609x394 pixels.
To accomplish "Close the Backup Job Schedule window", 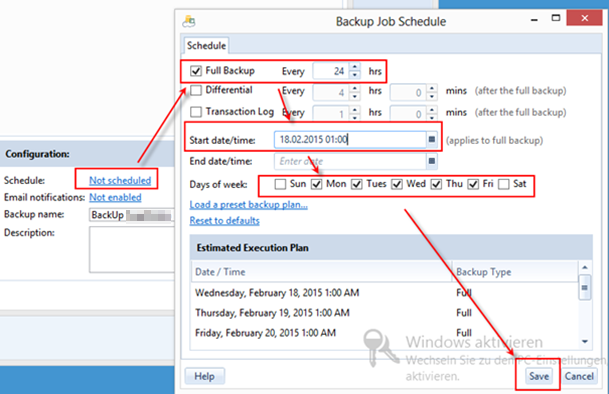I will tap(585, 18).
